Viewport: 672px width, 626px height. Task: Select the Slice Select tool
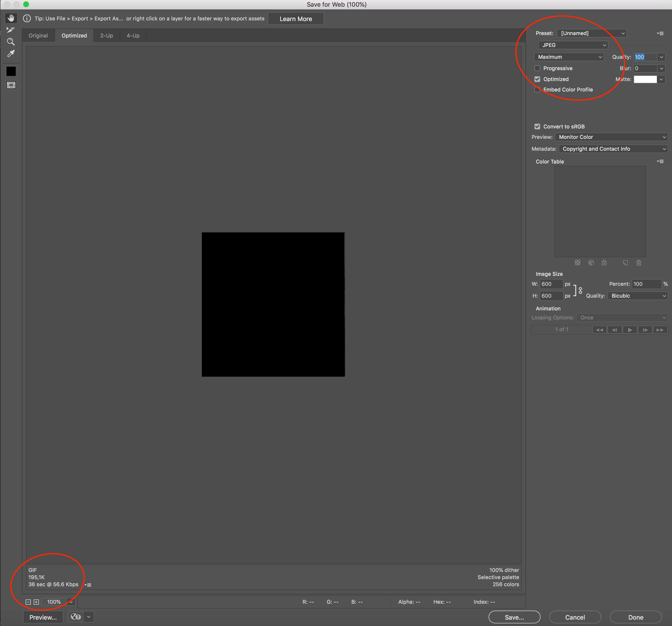tap(11, 30)
